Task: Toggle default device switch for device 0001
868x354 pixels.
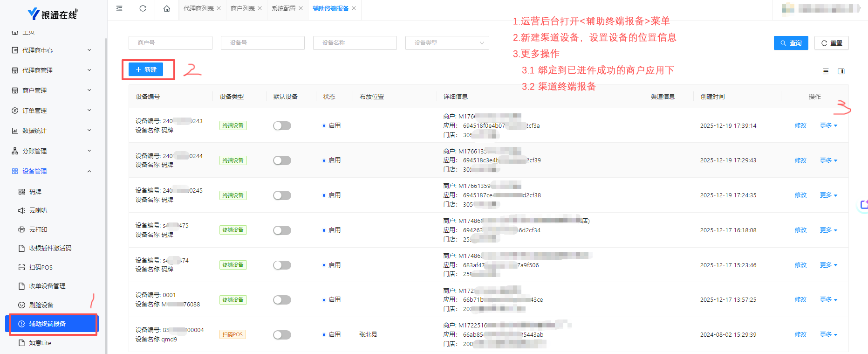Action: pyautogui.click(x=282, y=300)
